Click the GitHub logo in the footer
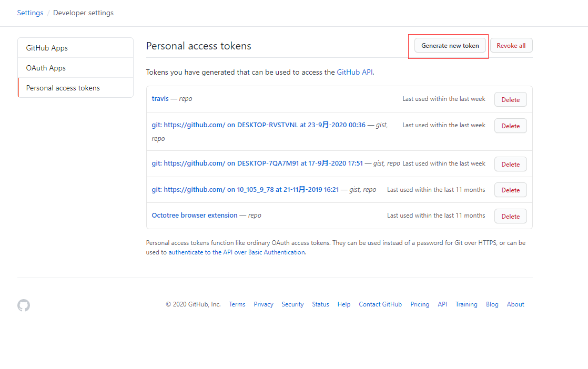Screen dimensions: 588x369 click(24, 305)
